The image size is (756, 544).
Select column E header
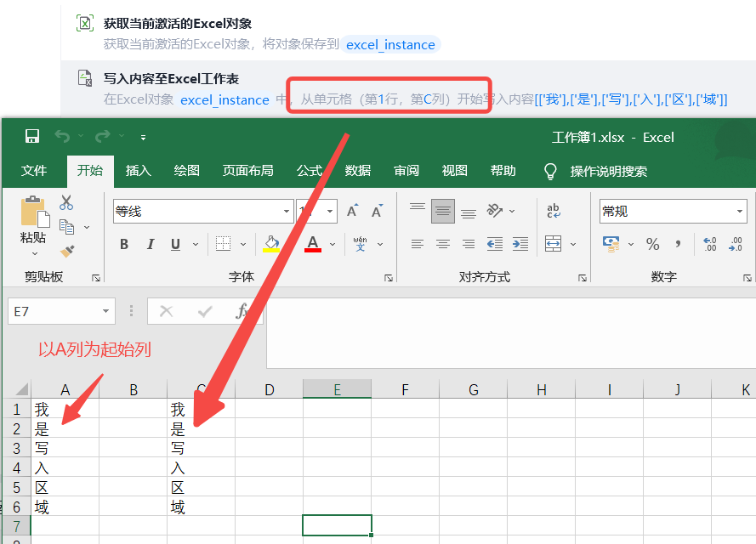point(337,389)
